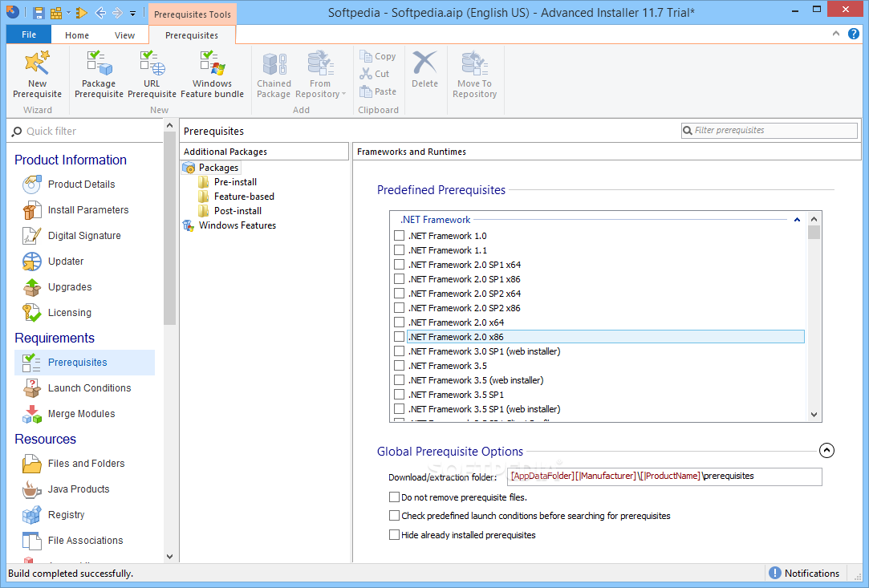The image size is (869, 588).
Task: Select the Prerequisites ribbon tab
Action: (192, 35)
